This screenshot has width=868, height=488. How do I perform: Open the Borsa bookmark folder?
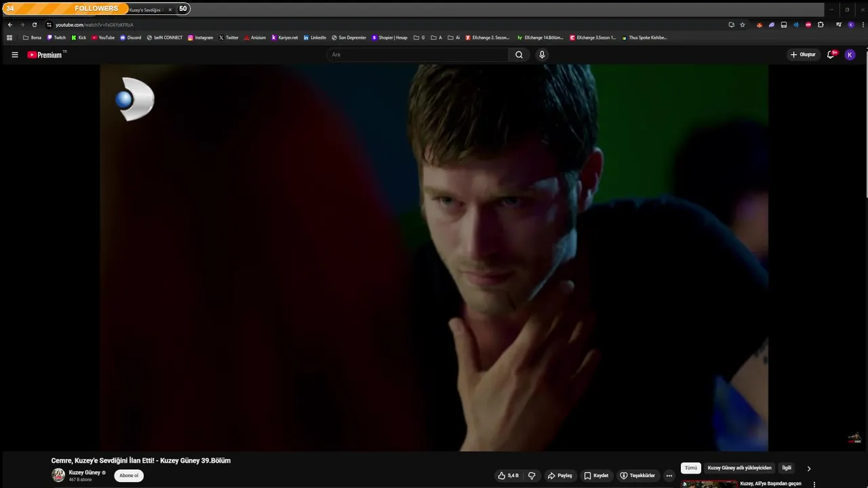32,38
